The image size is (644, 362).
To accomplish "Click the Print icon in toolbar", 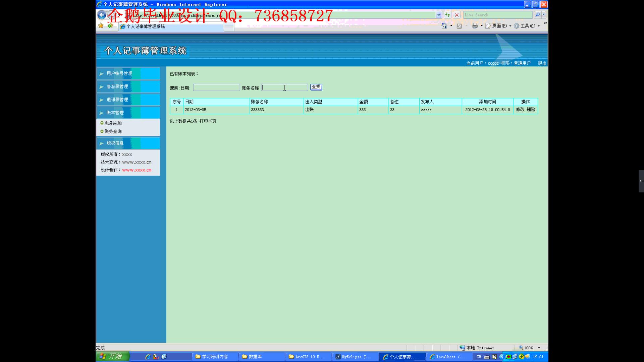I will click(475, 26).
